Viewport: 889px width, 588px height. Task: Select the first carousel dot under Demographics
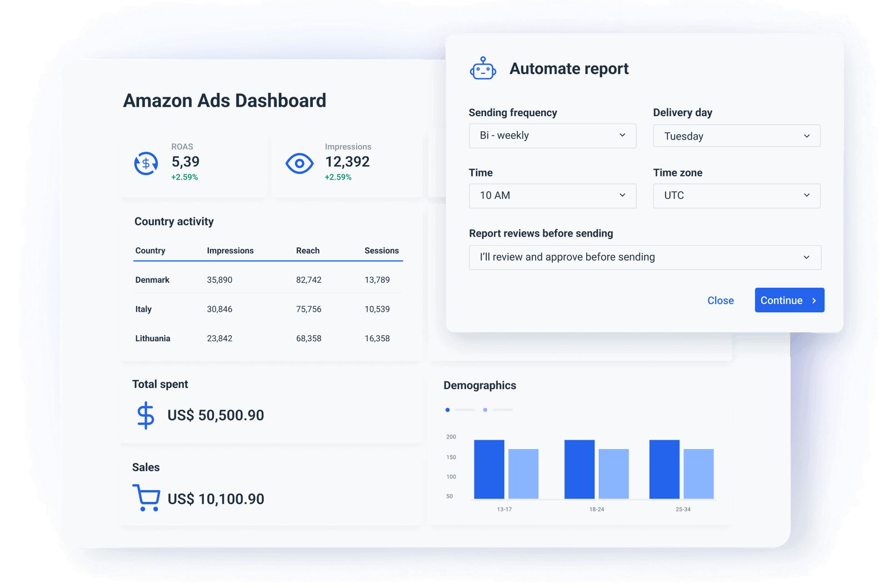(447, 410)
